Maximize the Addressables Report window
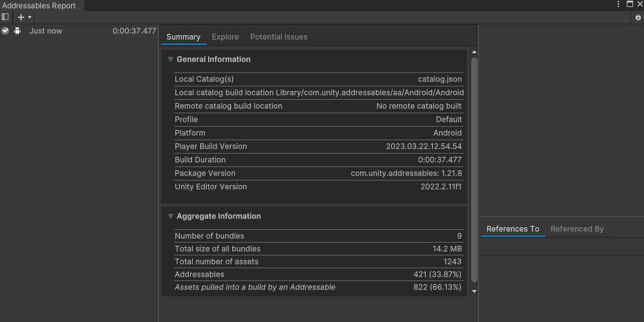The image size is (644, 322). 630,4
